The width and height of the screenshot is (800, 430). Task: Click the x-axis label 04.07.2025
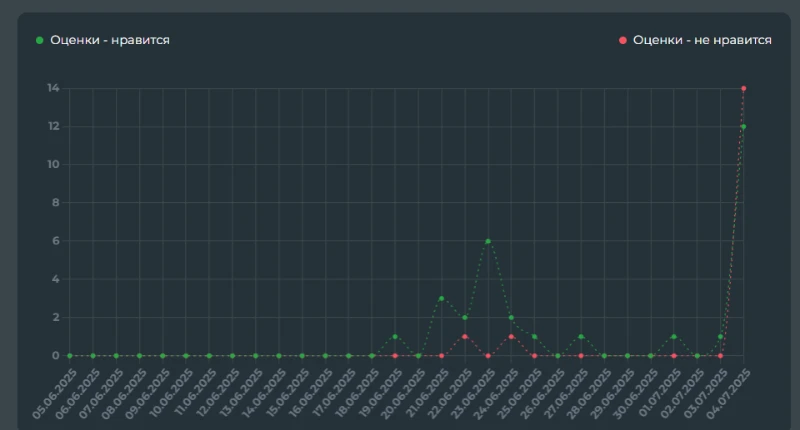click(x=729, y=394)
